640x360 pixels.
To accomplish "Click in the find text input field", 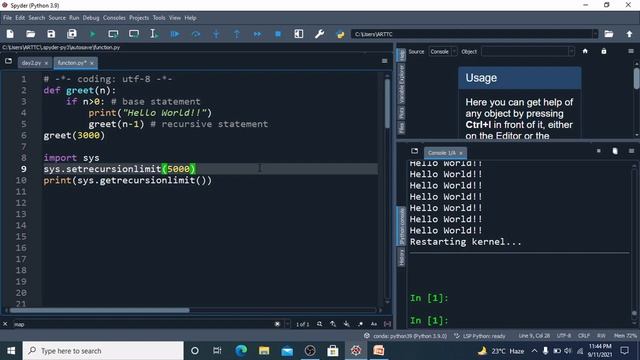I will click(x=143, y=324).
